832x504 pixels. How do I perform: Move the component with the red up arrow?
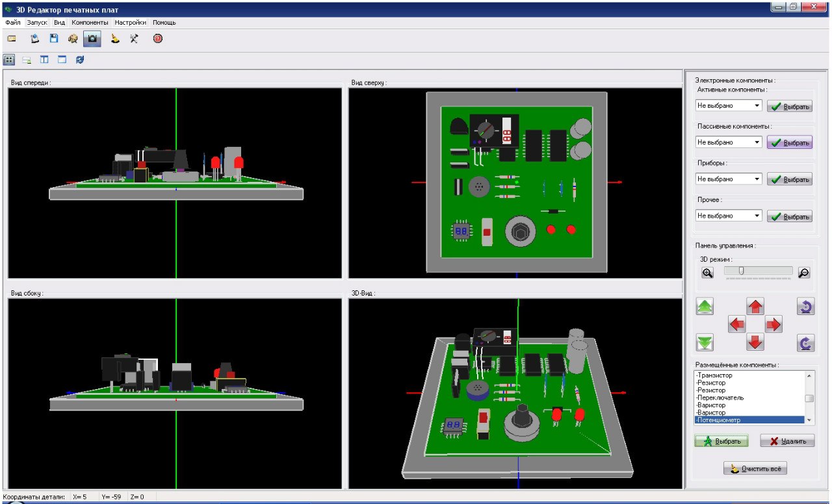[755, 307]
